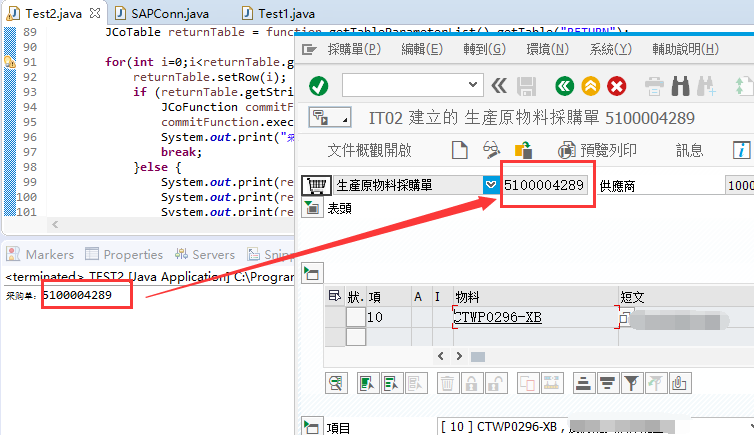Switch to the SAPConn.java tab
The width and height of the screenshot is (754, 435).
click(x=162, y=13)
